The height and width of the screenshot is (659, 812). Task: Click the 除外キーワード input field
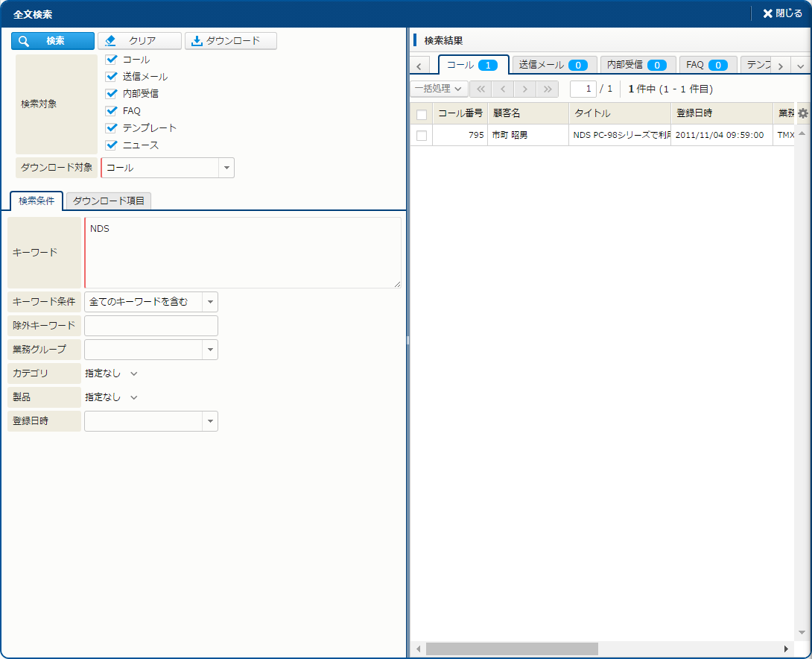click(x=151, y=326)
